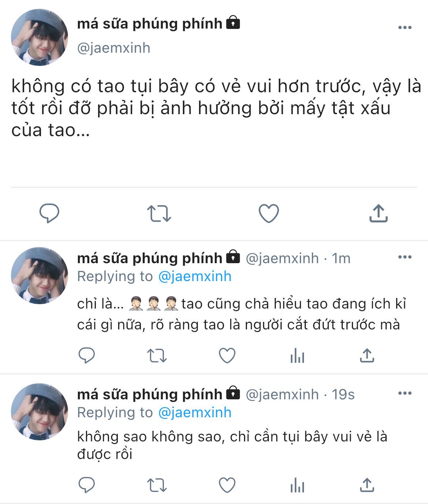Share the main tweet
428x504 pixels.
pos(378,213)
